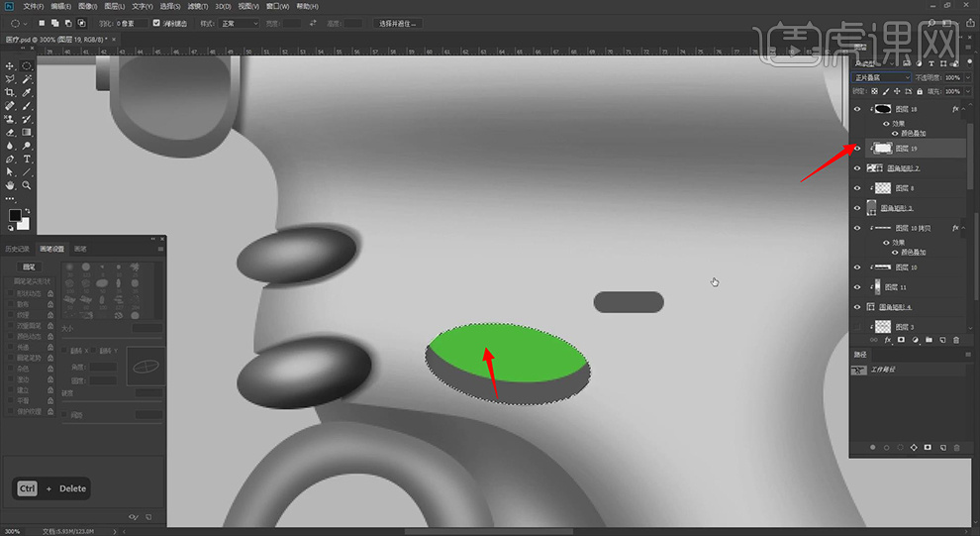Select the Hand tool
This screenshot has width=980, height=536.
tap(9, 185)
